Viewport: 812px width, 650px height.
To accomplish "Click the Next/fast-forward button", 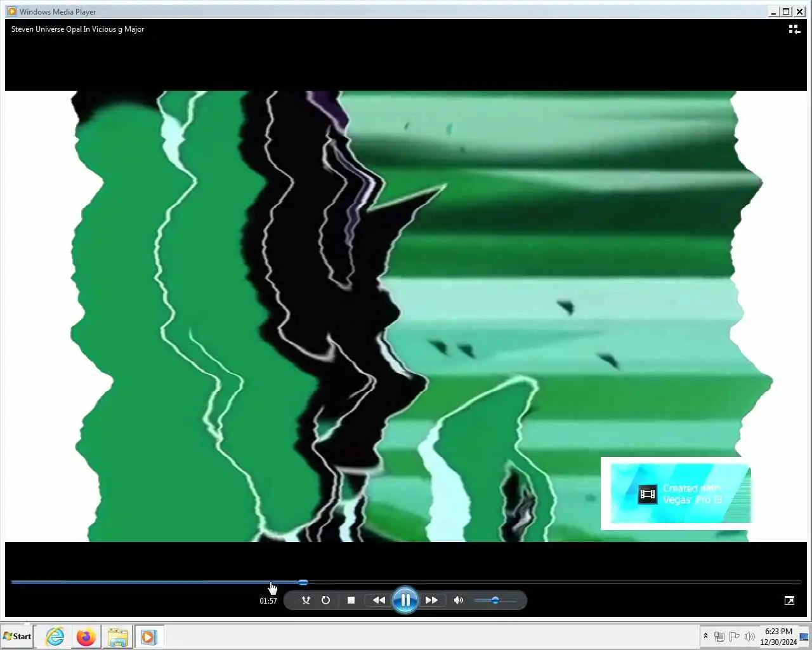I will (x=431, y=600).
